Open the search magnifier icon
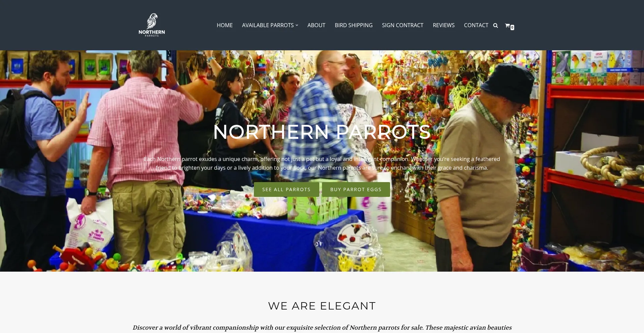The height and width of the screenshot is (333, 644). pos(495,25)
